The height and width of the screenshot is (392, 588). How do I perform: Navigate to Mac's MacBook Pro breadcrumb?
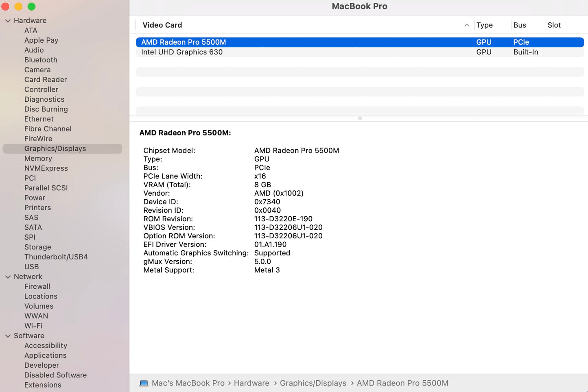click(188, 383)
